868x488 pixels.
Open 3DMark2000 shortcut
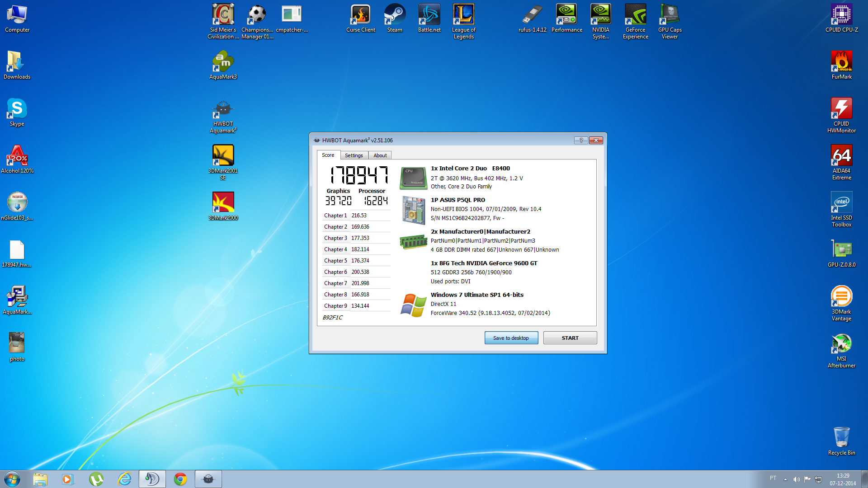(x=223, y=206)
